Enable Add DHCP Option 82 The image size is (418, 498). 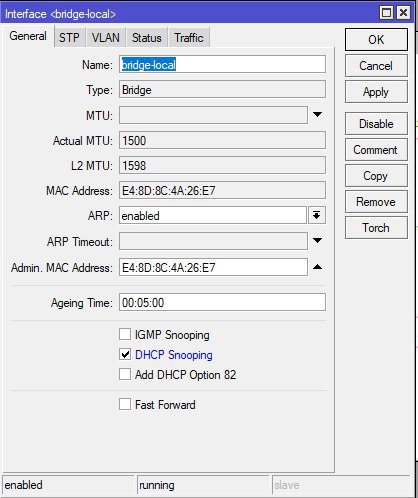pyautogui.click(x=125, y=374)
